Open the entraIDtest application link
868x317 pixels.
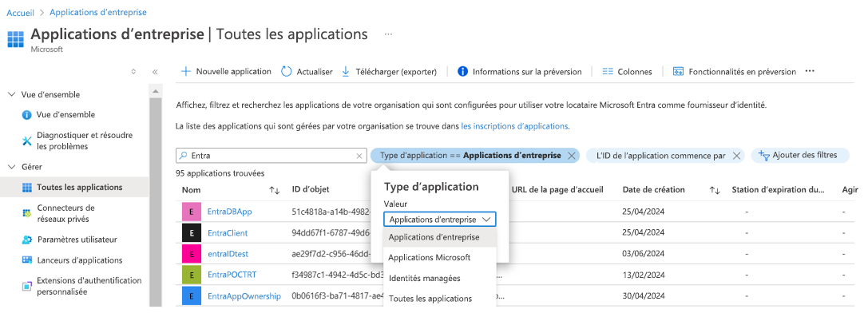[x=228, y=254]
